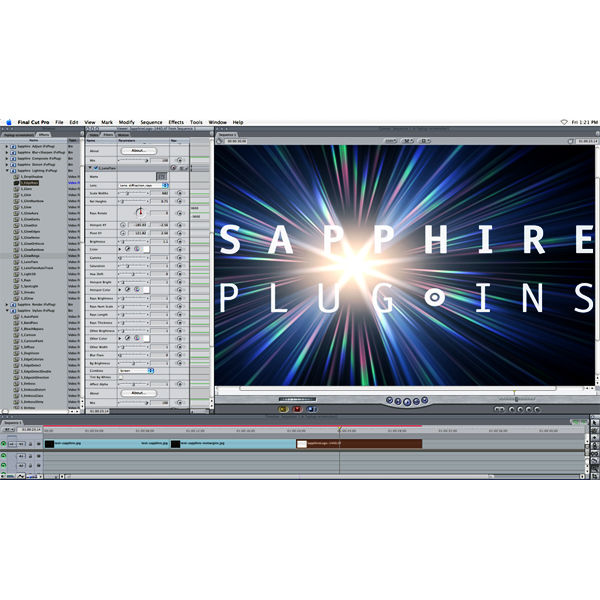Open the Final Cut Pro menu
Viewport: 600px width, 600px height.
[x=33, y=122]
